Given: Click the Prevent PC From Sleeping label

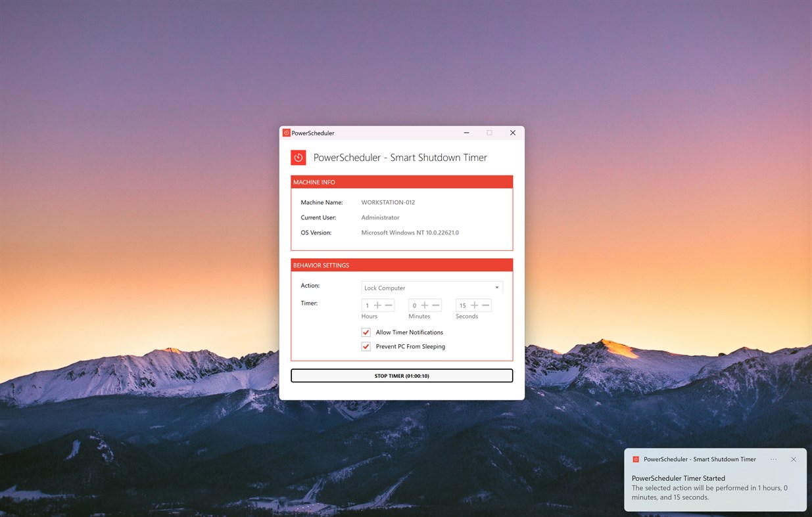Looking at the screenshot, I should pos(410,346).
